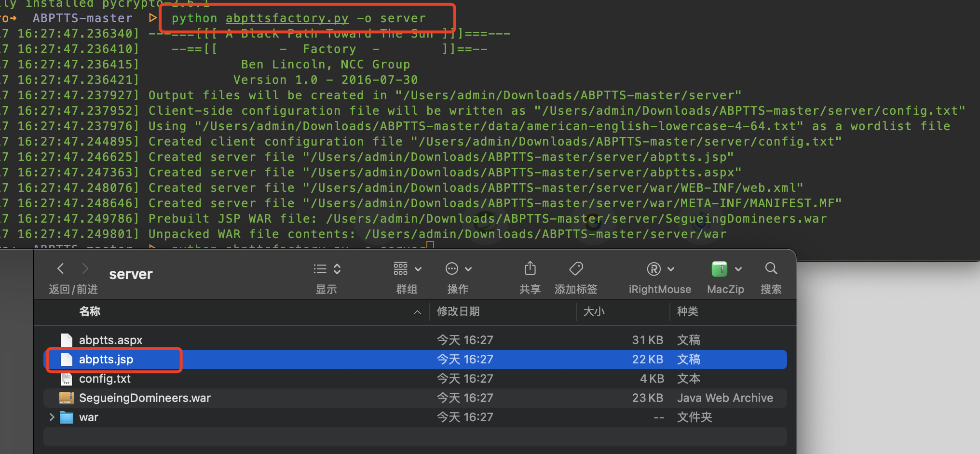This screenshot has width=980, height=454.
Task: Click the war folder icon
Action: tap(67, 417)
